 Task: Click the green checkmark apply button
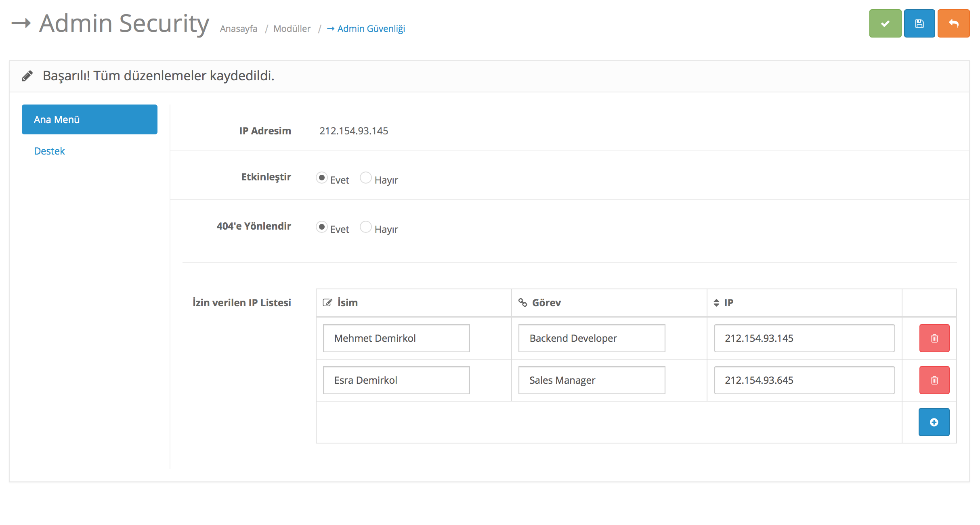[x=885, y=24]
